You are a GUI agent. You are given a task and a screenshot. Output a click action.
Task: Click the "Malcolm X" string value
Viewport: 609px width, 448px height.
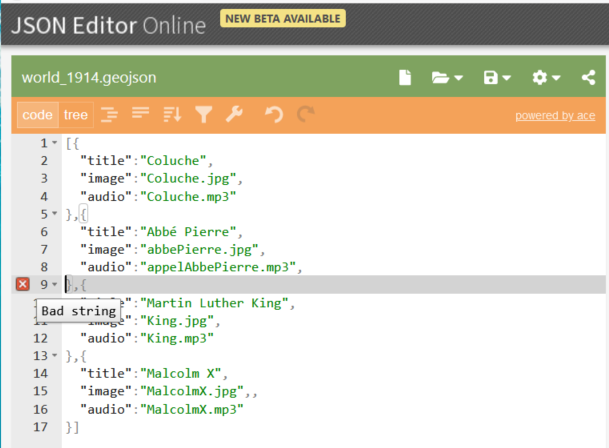coord(181,374)
